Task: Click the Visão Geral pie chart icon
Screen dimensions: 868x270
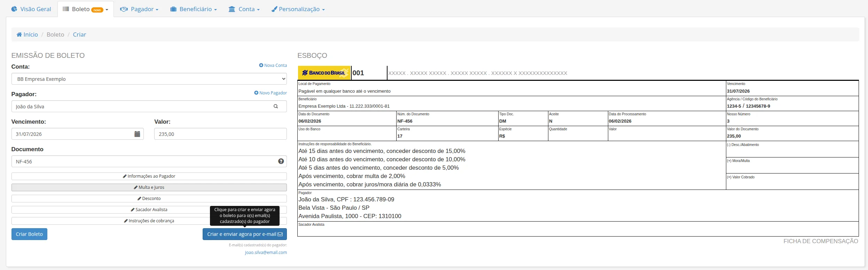Action: pyautogui.click(x=14, y=9)
